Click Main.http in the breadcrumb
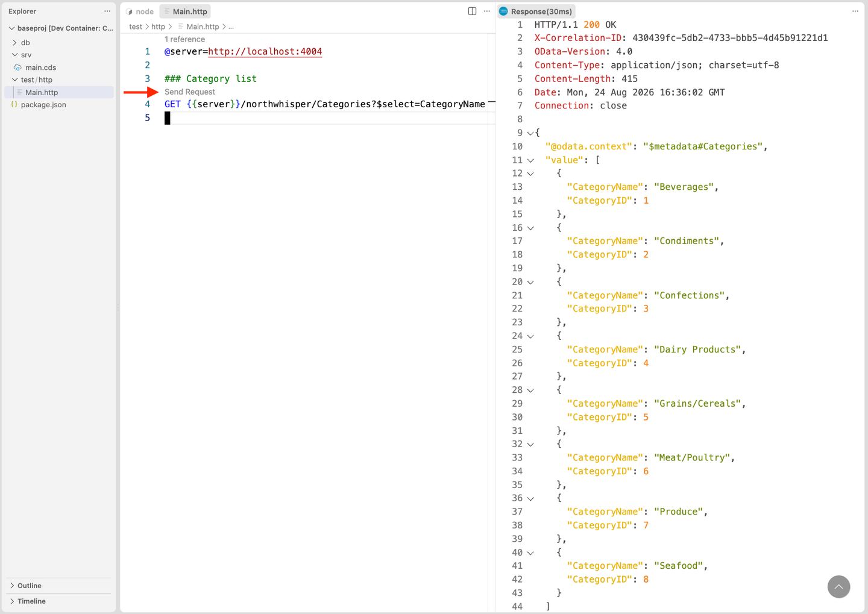This screenshot has height=614, width=868. [203, 27]
